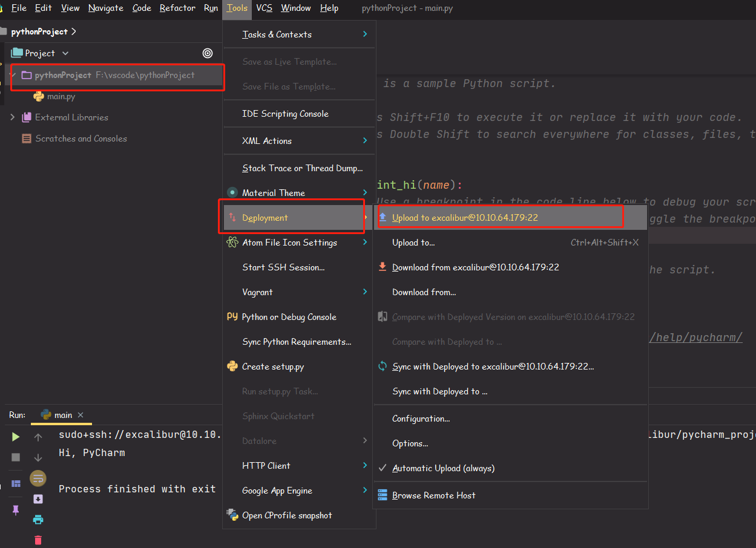The width and height of the screenshot is (756, 548).
Task: Click the main.py Python file icon
Action: (39, 96)
